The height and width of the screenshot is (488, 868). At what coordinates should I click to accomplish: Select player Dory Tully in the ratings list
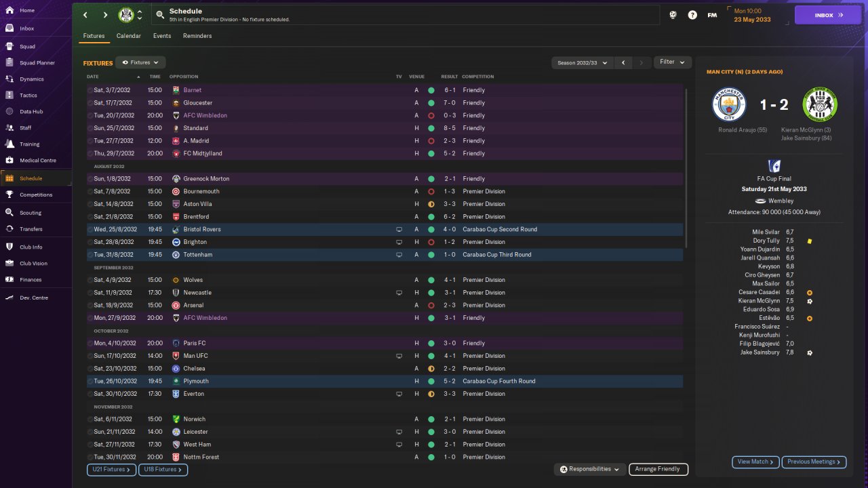pyautogui.click(x=766, y=241)
